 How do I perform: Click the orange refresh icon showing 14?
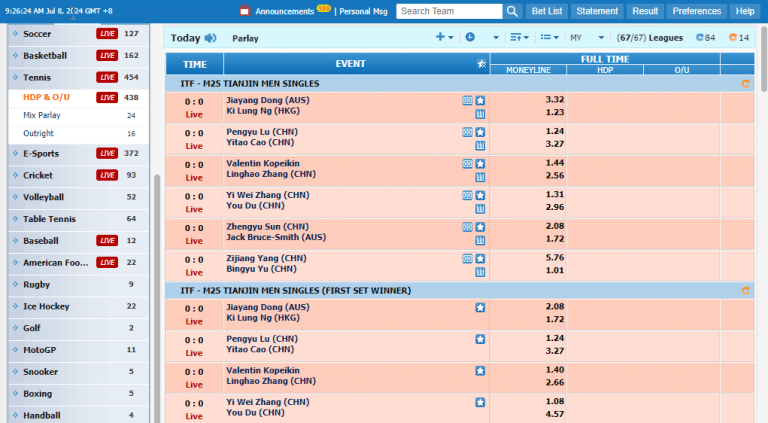click(739, 38)
